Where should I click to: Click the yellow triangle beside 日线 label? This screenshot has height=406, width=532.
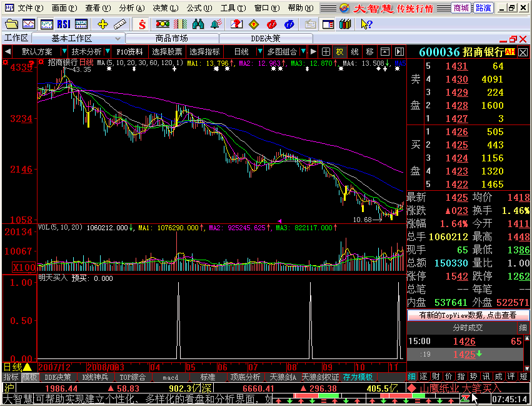(28, 367)
